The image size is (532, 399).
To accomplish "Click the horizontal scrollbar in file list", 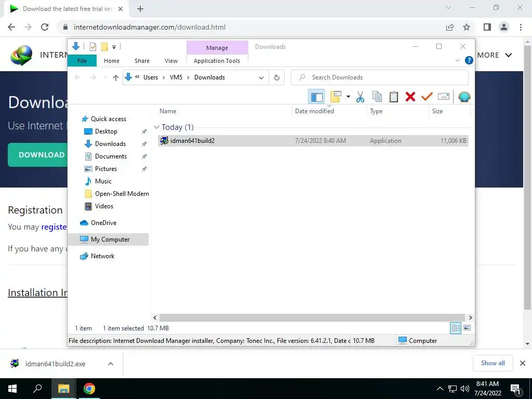I will coord(312,318).
